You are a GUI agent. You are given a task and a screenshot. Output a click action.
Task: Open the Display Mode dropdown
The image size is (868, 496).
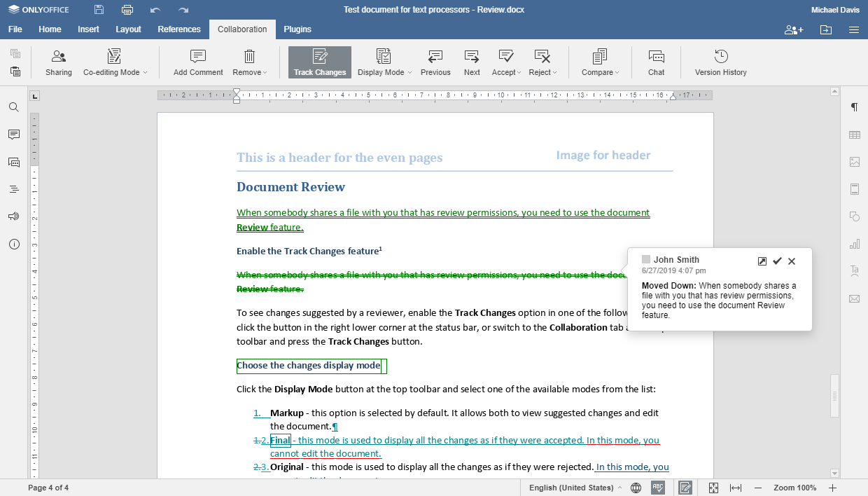coord(384,62)
